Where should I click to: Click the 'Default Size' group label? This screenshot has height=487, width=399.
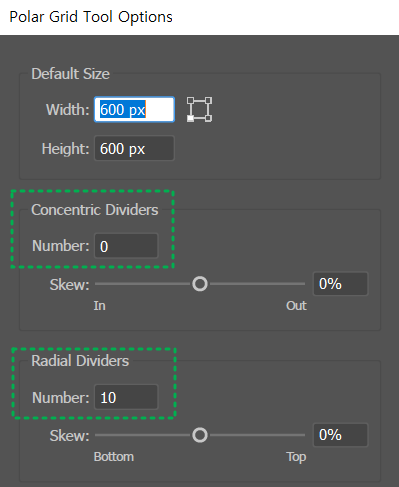(x=70, y=74)
